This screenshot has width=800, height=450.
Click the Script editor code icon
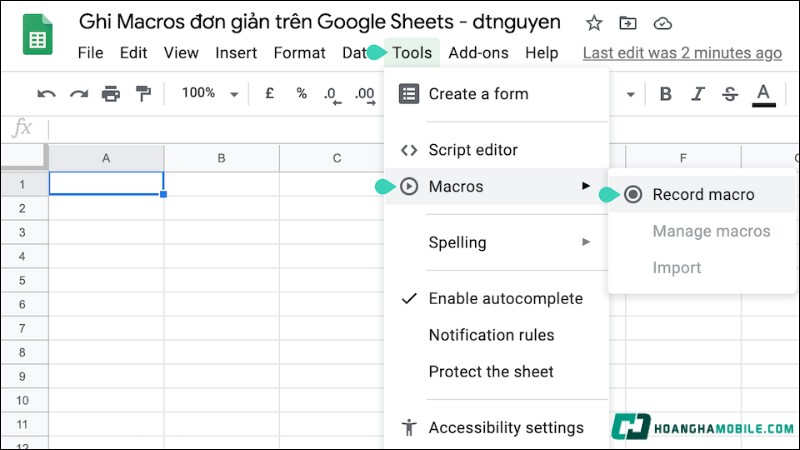(409, 150)
